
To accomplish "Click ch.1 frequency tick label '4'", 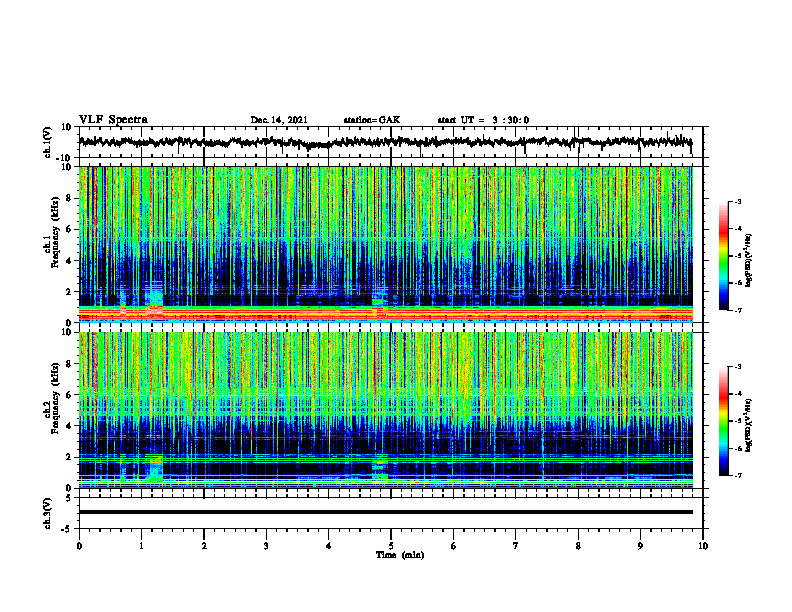I will pyautogui.click(x=69, y=261).
